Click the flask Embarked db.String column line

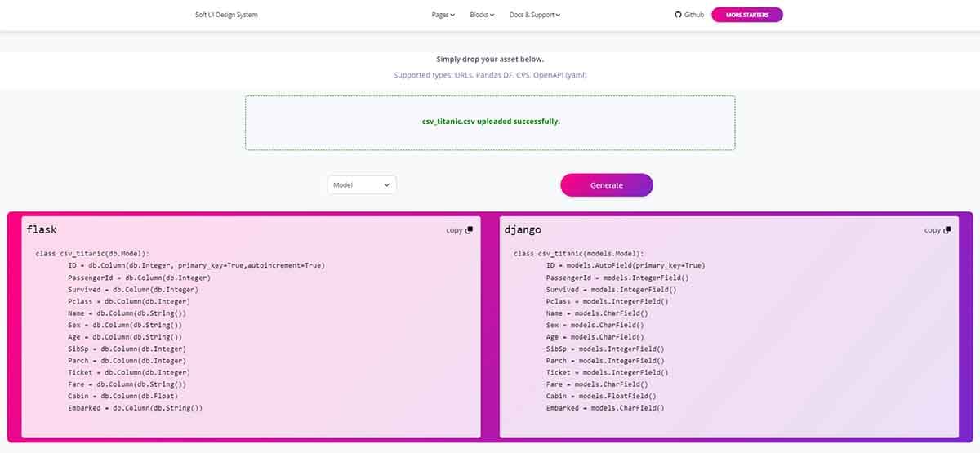(135, 408)
